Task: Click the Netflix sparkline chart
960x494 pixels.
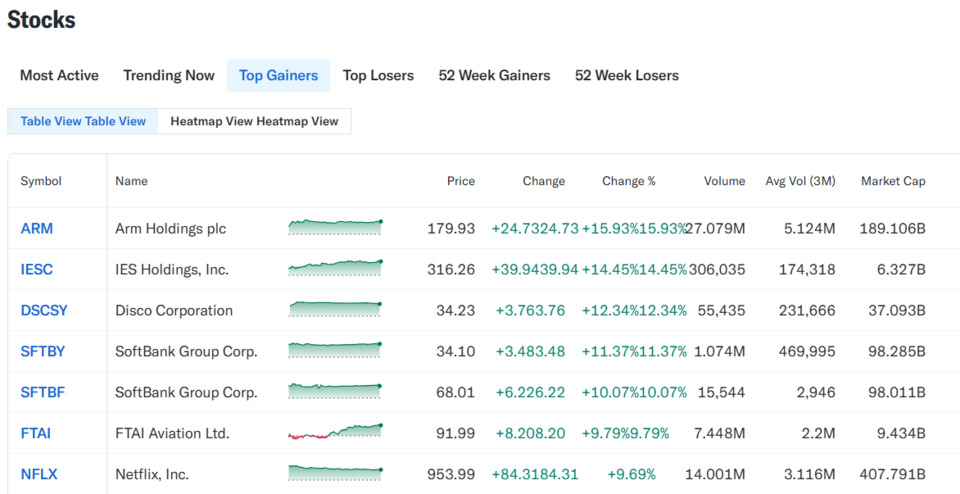Action: pyautogui.click(x=335, y=473)
